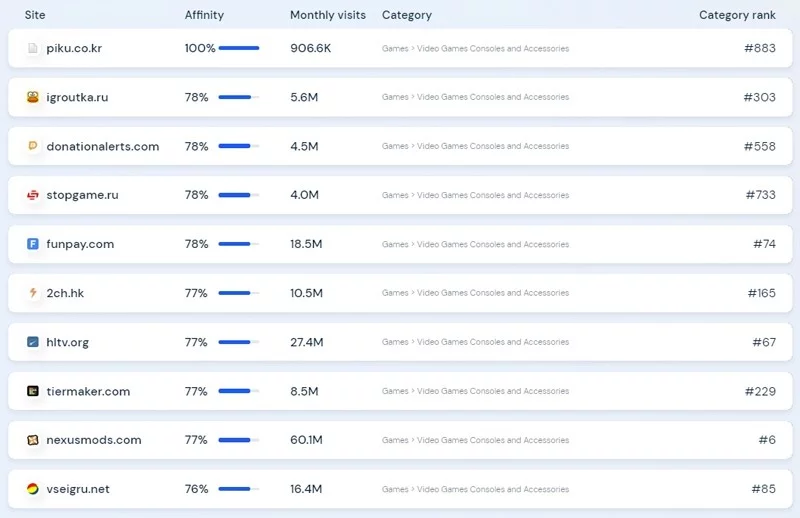The width and height of the screenshot is (800, 518).
Task: Click the #883 category rank
Action: [760, 48]
